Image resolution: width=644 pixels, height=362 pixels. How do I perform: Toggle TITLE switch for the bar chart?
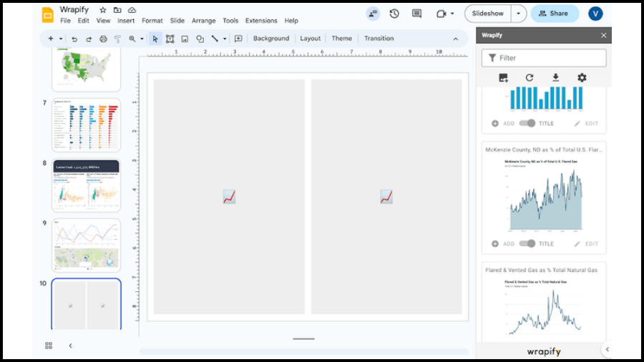click(x=527, y=123)
